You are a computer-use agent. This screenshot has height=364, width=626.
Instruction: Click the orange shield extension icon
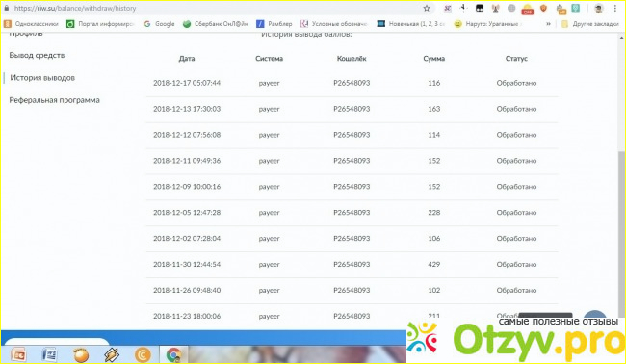point(543,8)
